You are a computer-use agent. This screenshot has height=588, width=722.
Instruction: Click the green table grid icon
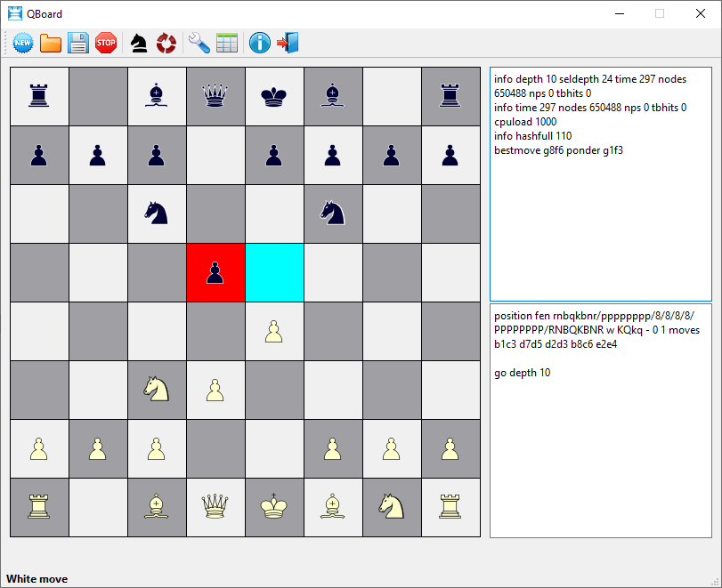click(227, 44)
